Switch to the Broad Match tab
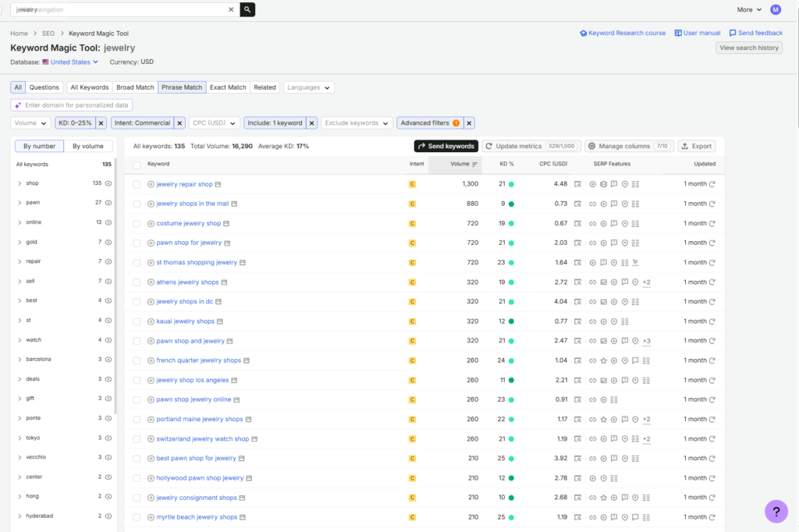The image size is (799, 532). pyautogui.click(x=135, y=87)
